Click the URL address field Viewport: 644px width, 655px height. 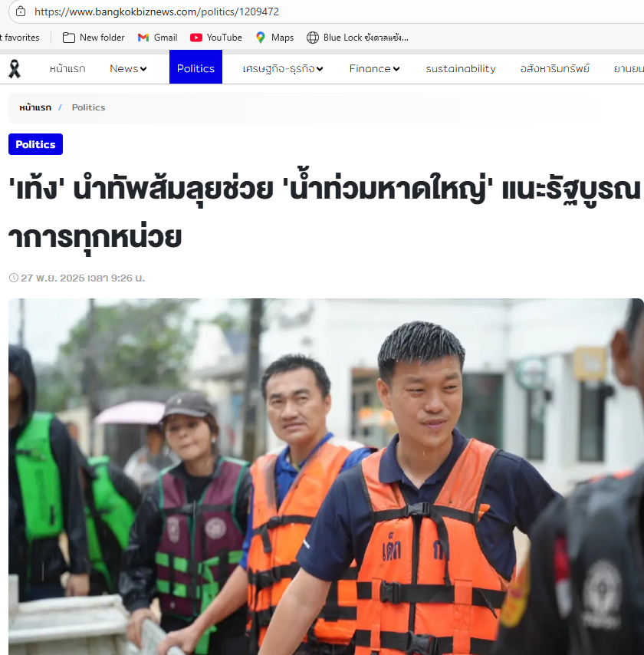pos(334,12)
